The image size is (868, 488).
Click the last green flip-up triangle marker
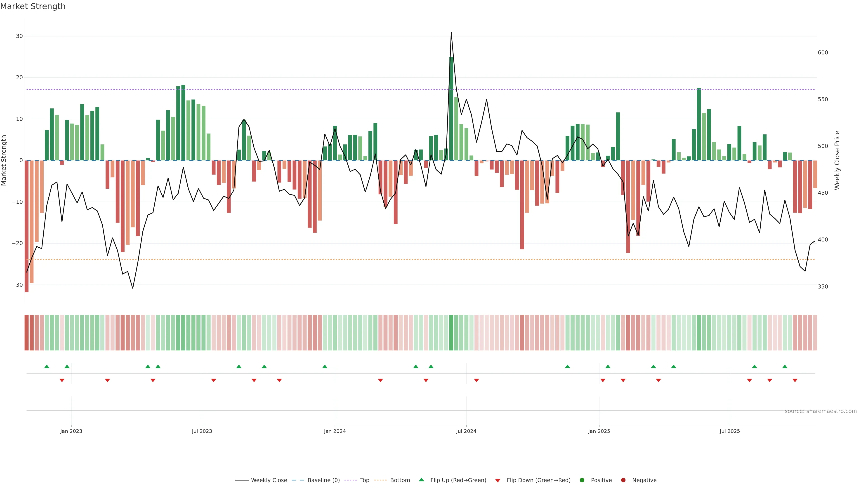(785, 366)
